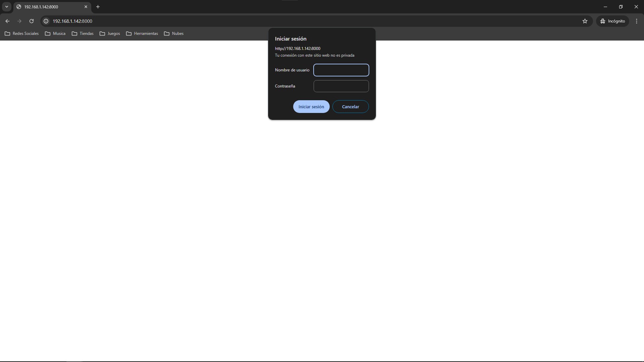Open the Nubes bookmarks folder
The width and height of the screenshot is (644, 362).
(174, 34)
